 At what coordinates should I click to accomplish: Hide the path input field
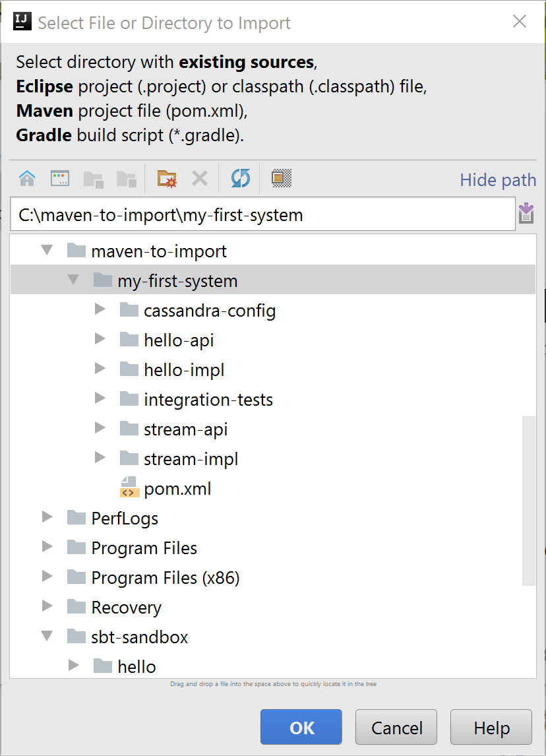(x=498, y=179)
